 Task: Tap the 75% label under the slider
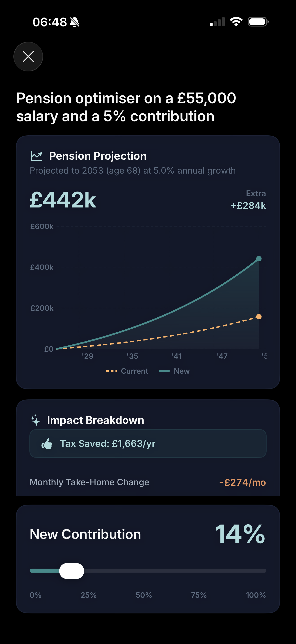tap(199, 595)
